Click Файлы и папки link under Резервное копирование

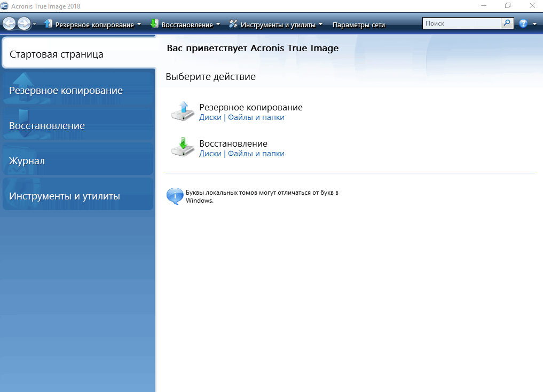pyautogui.click(x=256, y=117)
